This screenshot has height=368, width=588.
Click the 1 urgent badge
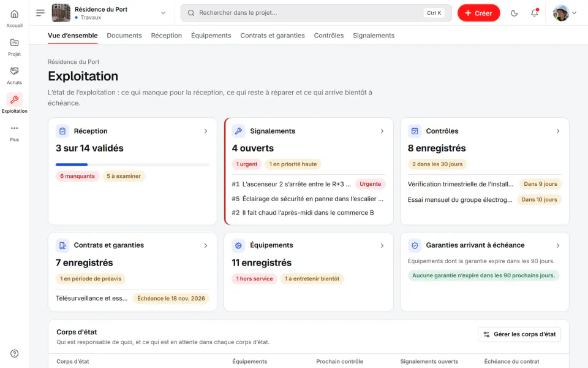point(246,164)
